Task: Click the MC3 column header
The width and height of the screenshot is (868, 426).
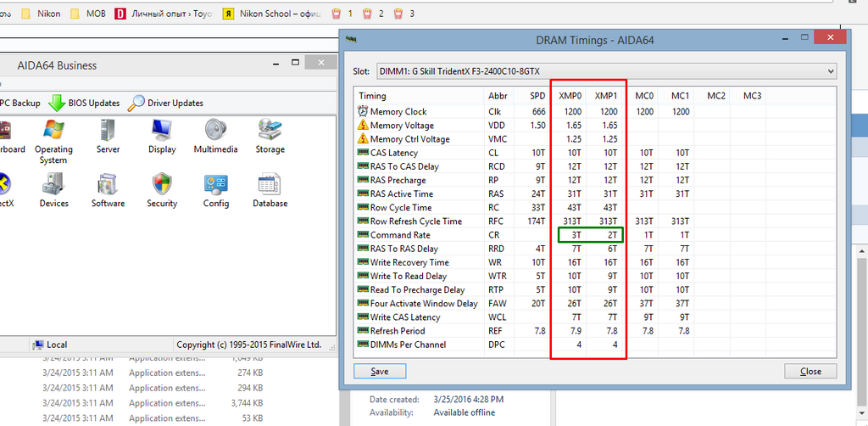Action: tap(748, 96)
